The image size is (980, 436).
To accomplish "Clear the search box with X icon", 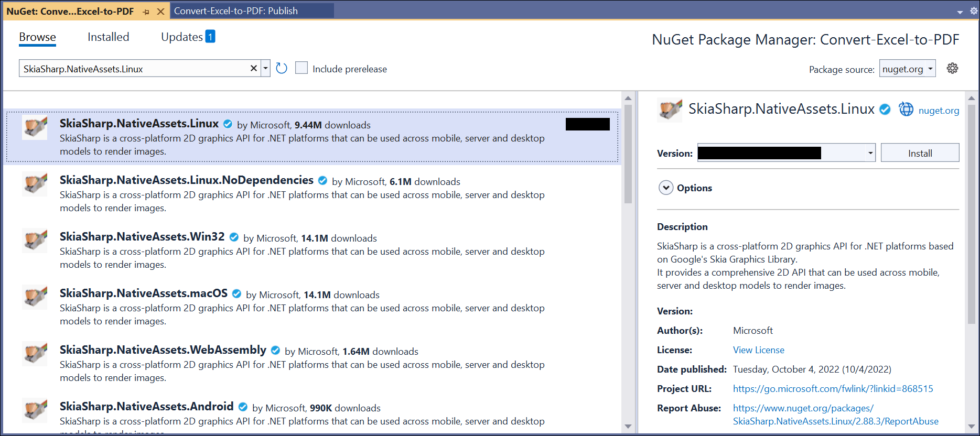I will click(254, 68).
